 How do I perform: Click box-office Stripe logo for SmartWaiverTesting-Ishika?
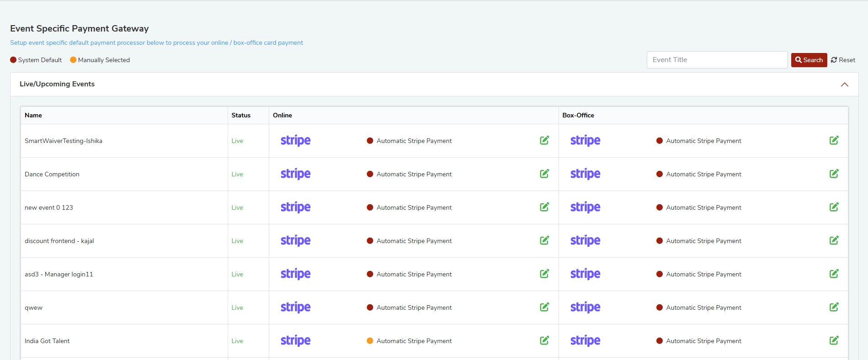tap(586, 141)
